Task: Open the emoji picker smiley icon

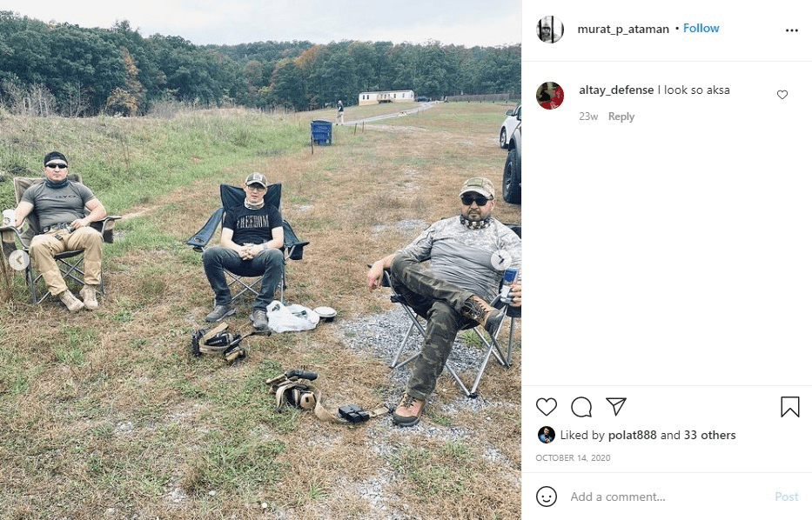Action: tap(547, 497)
